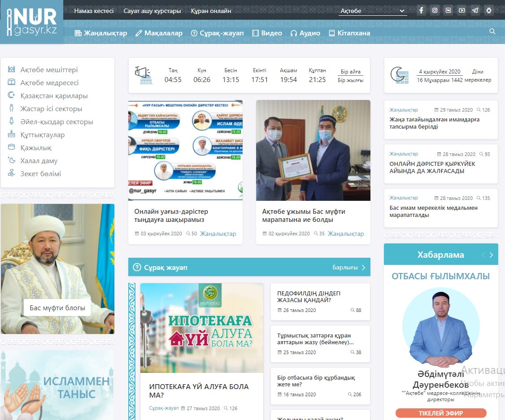This screenshot has height=420, width=505.
Task: Expand Барлығы arrow in Сұрақ жауап
Action: click(x=363, y=268)
